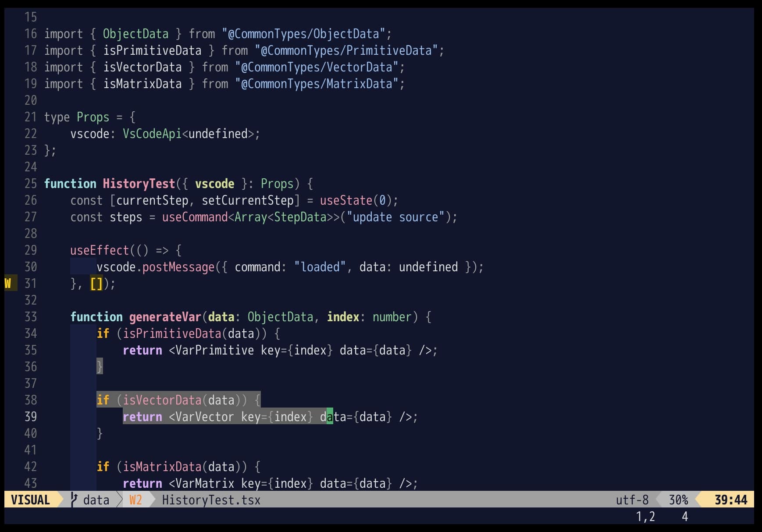762x532 pixels.
Task: Click postMessage on line 30
Action: (178, 267)
